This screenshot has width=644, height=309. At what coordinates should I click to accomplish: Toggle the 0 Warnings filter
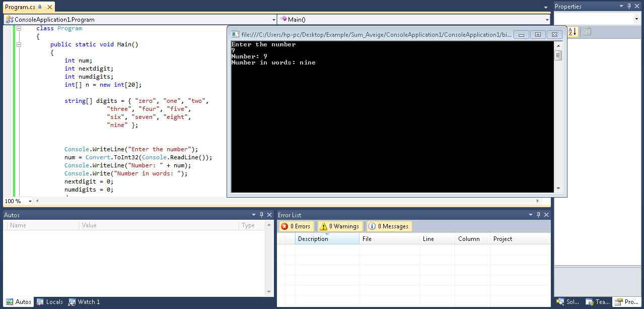click(x=340, y=226)
